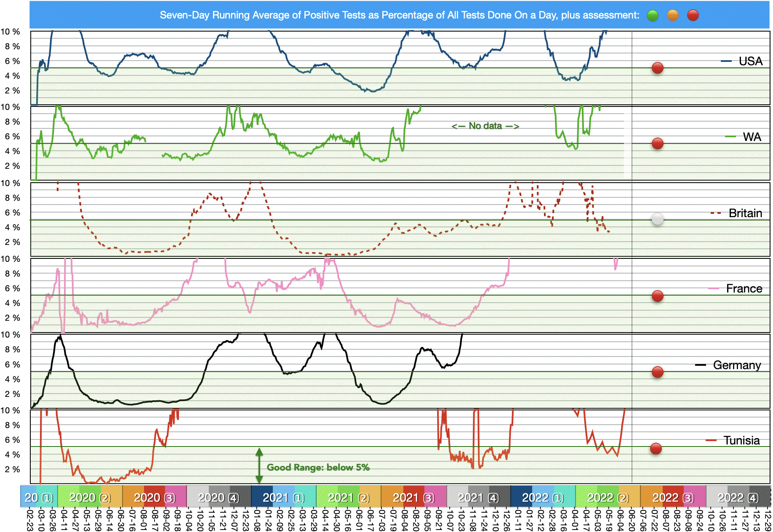Click the green assessment dot in header
This screenshot has height=532, width=773.
pos(652,16)
